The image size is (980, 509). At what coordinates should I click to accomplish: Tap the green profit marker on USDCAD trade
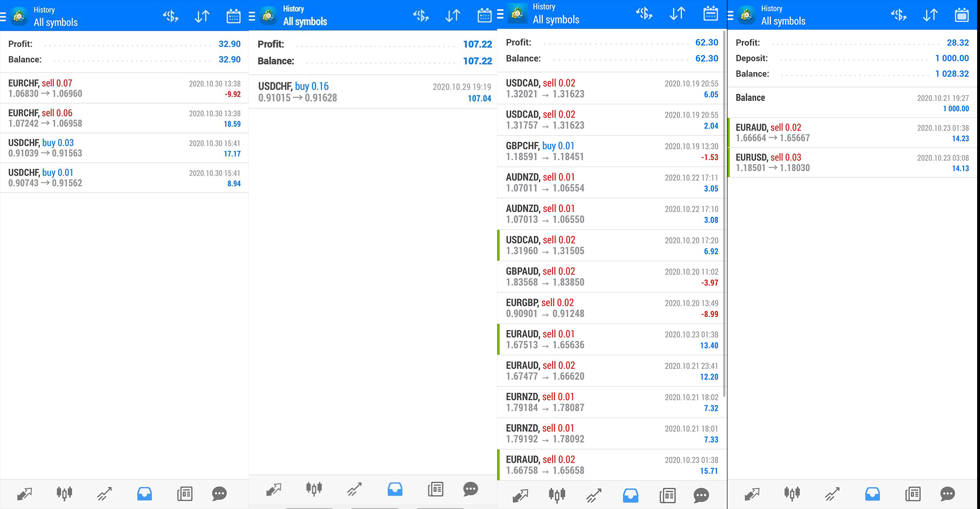(498, 245)
